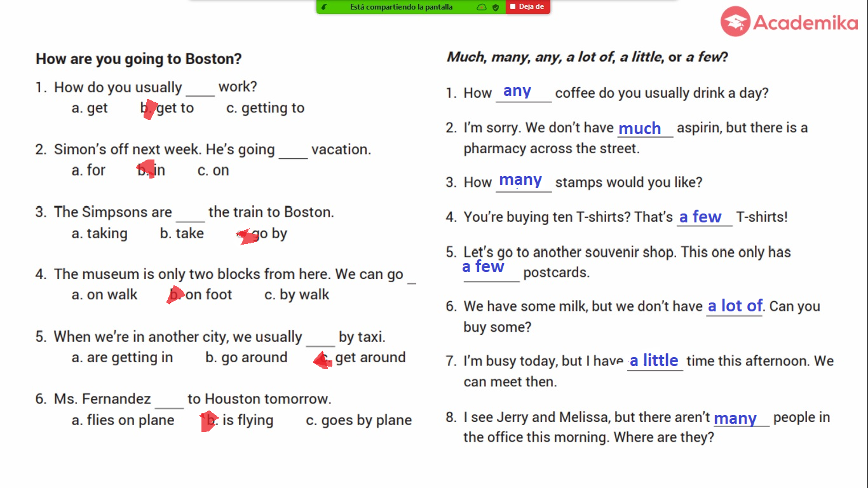Click the blue answer 'a few' before postcards
Image resolution: width=868 pixels, height=488 pixels.
click(x=483, y=267)
